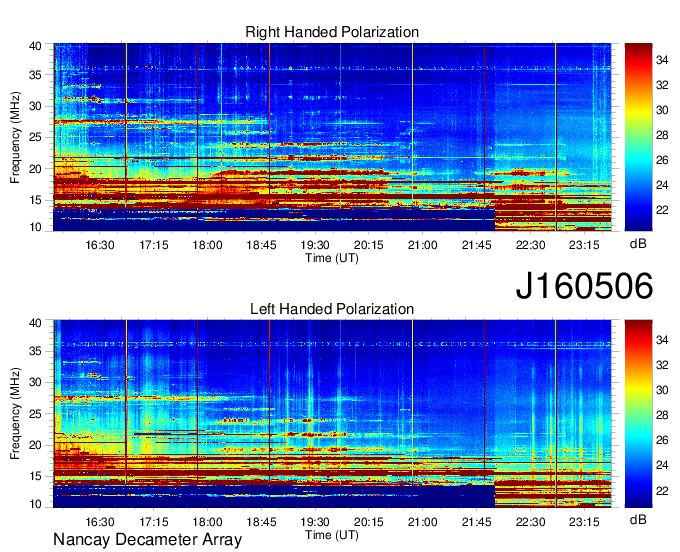Click the top color bar
The height and width of the screenshot is (552, 680).
click(x=638, y=137)
